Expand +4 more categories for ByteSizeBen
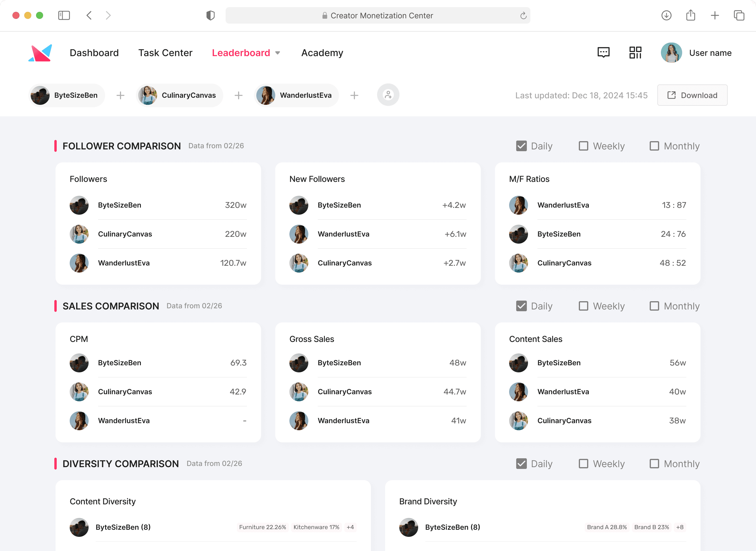Viewport: 756px width, 551px height. 350,527
